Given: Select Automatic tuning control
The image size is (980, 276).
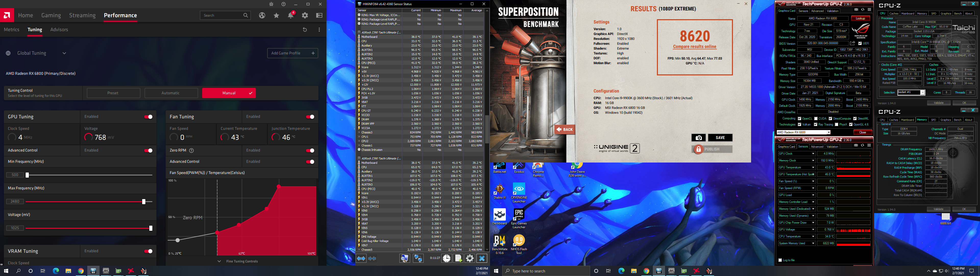Looking at the screenshot, I should [x=171, y=93].
